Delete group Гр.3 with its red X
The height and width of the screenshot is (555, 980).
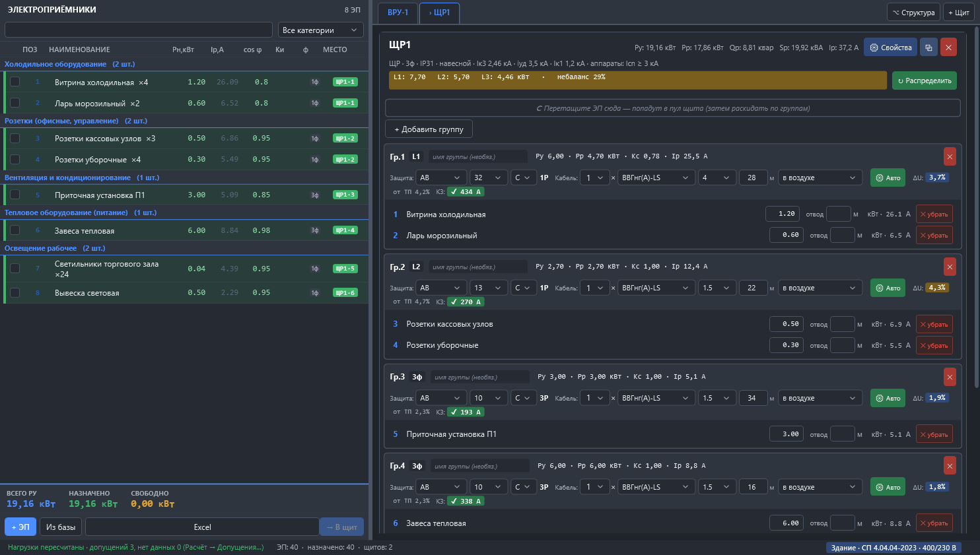950,377
